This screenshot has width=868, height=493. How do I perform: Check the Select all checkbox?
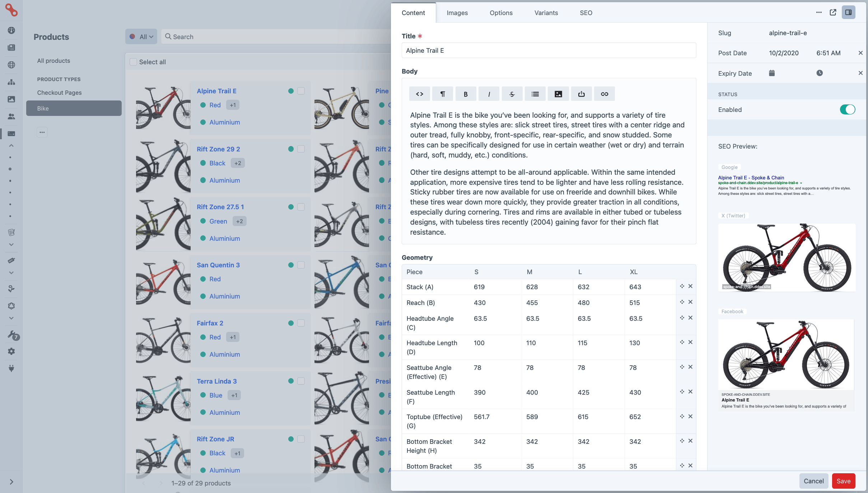pos(133,62)
